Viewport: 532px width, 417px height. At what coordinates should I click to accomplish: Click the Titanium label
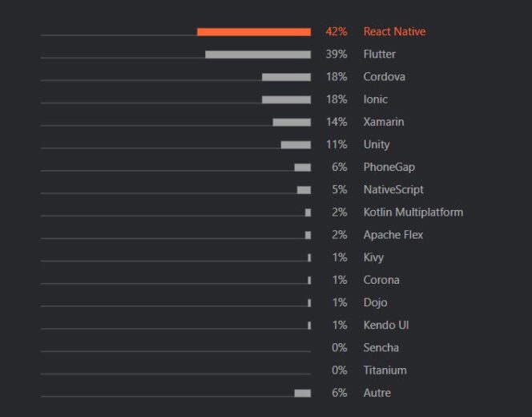[x=385, y=370]
